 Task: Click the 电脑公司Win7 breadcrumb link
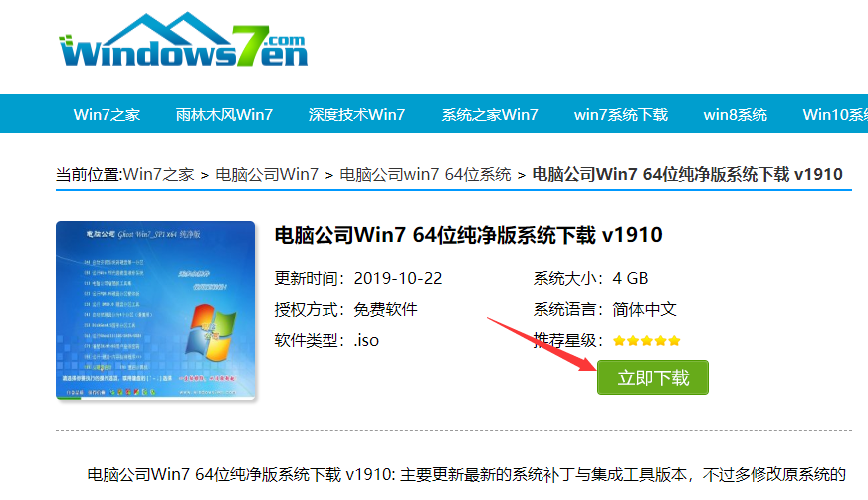267,175
